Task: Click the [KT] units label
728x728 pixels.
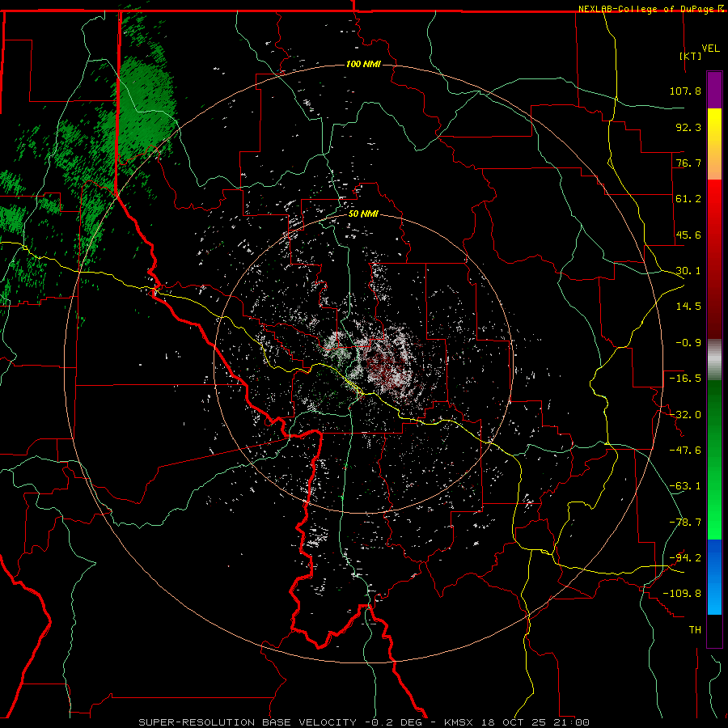Action: click(691, 56)
